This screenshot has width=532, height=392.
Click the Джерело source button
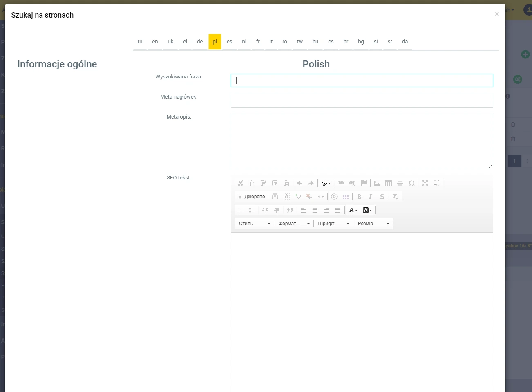coord(251,197)
